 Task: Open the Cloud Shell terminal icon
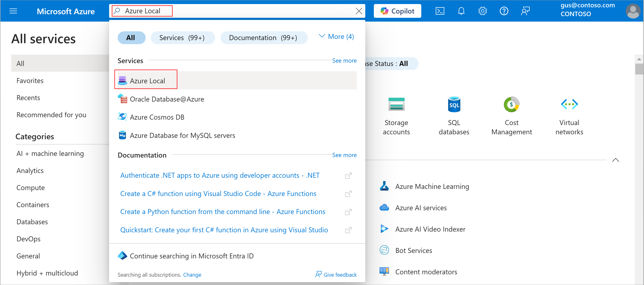pyautogui.click(x=440, y=11)
